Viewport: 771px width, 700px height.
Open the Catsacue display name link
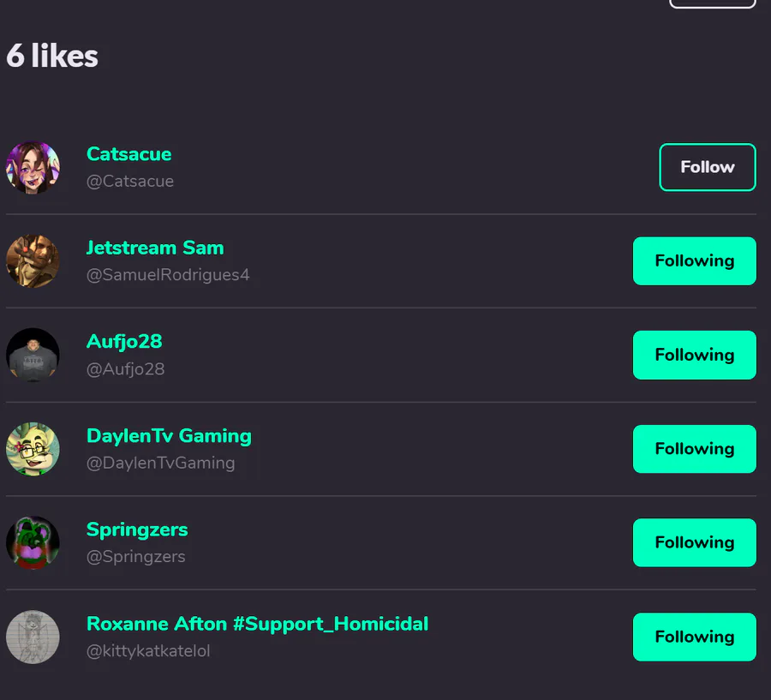click(x=128, y=154)
